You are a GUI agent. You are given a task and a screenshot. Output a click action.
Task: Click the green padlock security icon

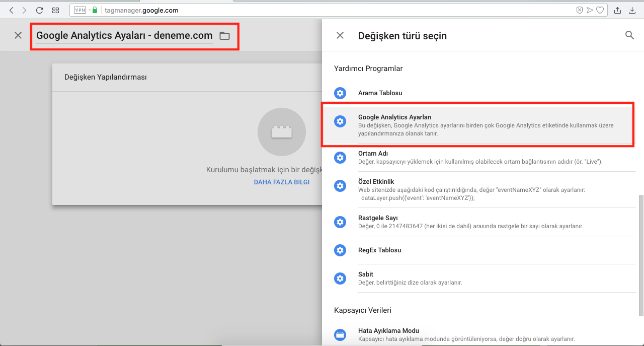pyautogui.click(x=95, y=10)
